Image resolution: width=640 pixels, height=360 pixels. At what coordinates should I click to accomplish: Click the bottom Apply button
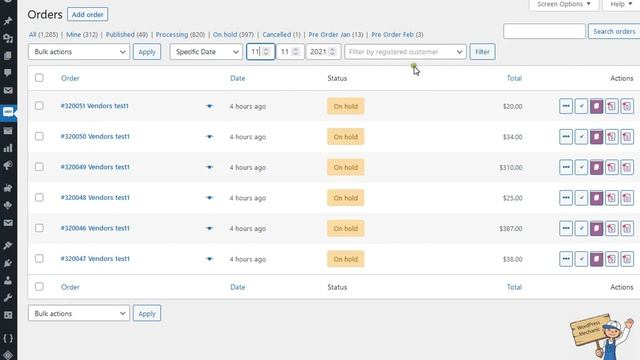[147, 313]
